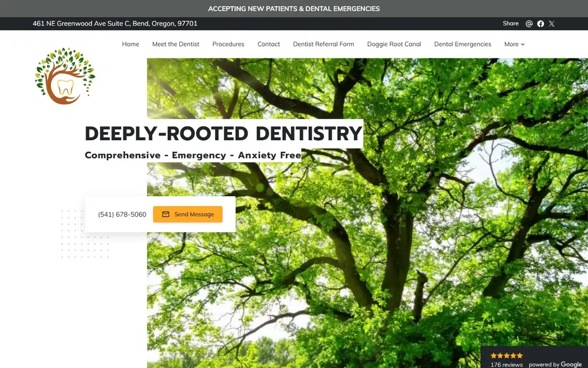Open the Doggie Root Canal page
Screen dimensions: 588x368
click(x=394, y=44)
